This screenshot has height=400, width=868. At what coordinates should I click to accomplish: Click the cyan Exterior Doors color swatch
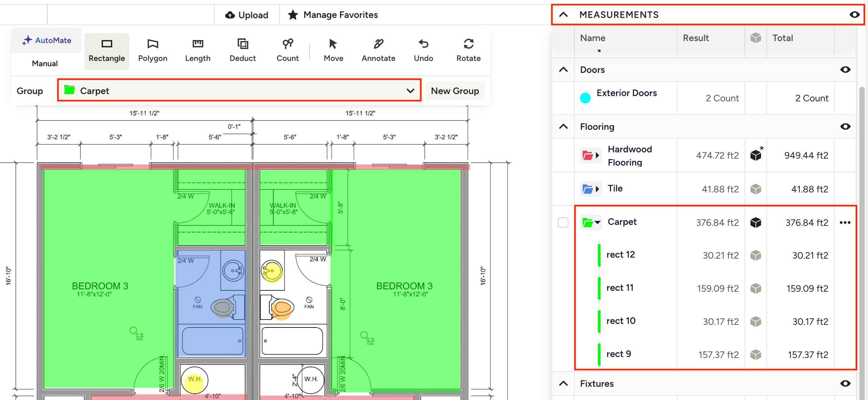[x=585, y=98]
